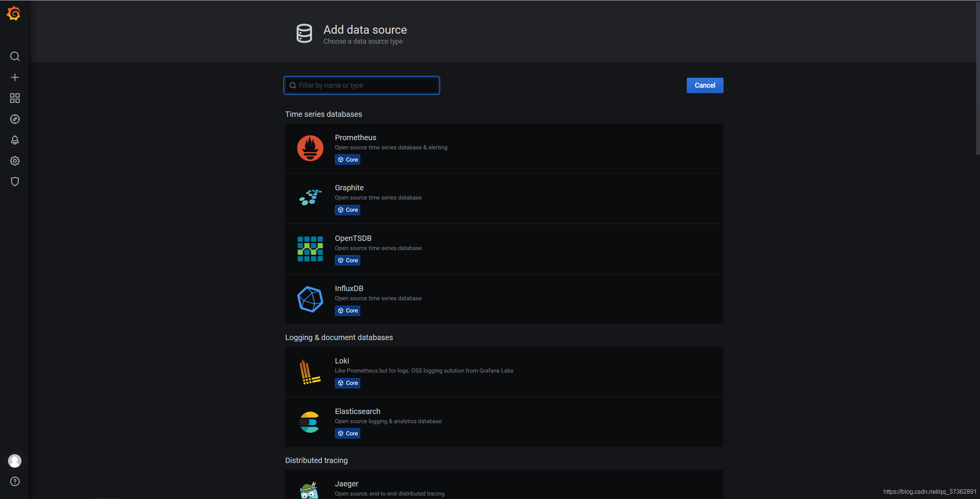Viewport: 980px width, 499px height.
Task: Select the Graphite data source
Action: coord(504,198)
